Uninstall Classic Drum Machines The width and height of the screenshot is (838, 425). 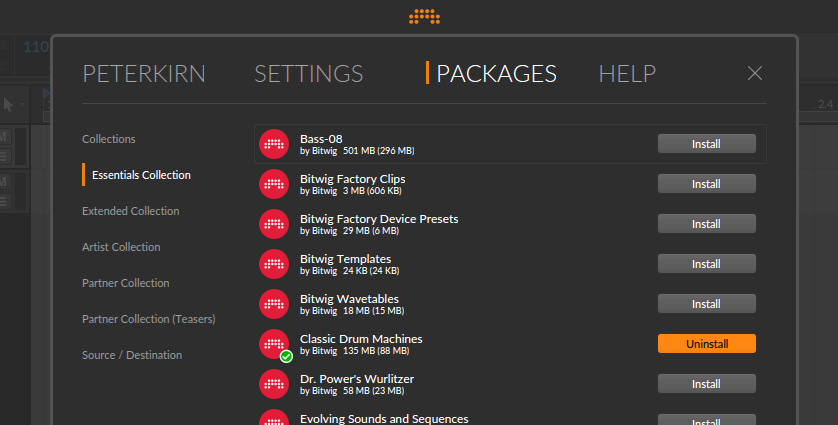click(x=706, y=344)
